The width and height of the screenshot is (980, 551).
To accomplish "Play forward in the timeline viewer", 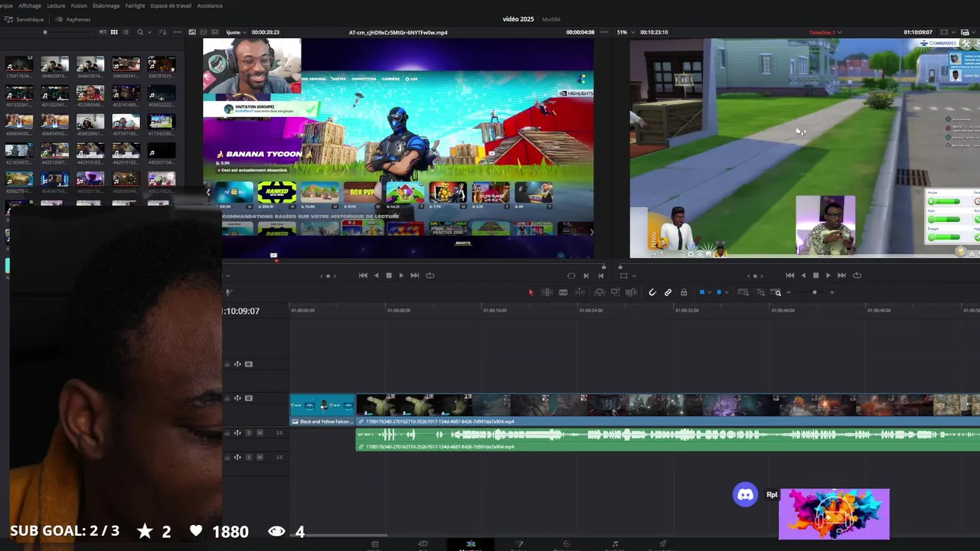I will pyautogui.click(x=828, y=275).
